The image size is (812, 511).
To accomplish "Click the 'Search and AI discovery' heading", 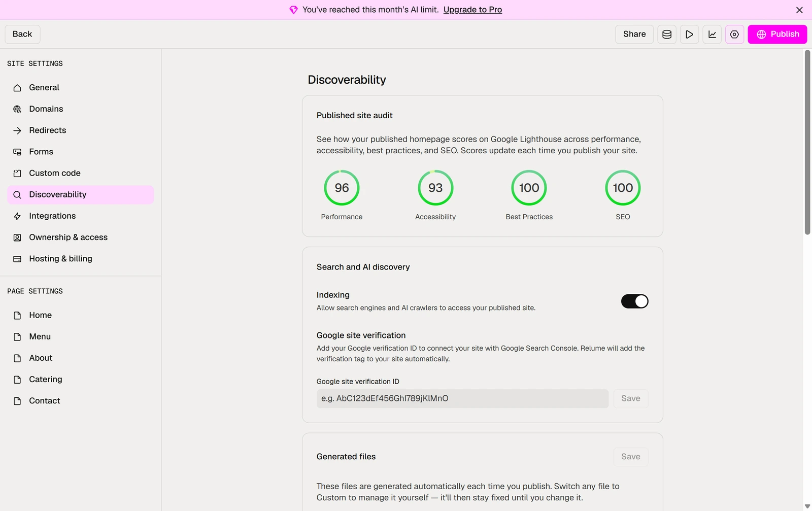I will click(363, 267).
